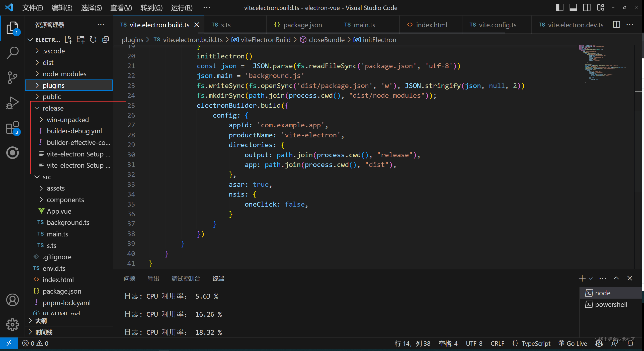Open the 查看(V) menu
This screenshot has width=644, height=351.
121,8
